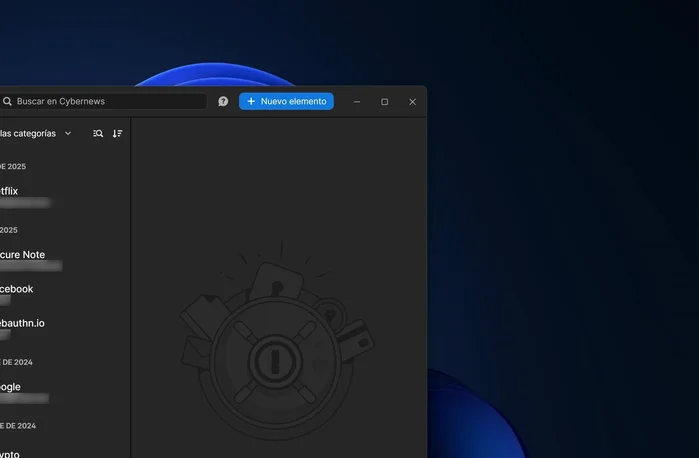Open the help icon beside Nuevo elemento

[223, 101]
